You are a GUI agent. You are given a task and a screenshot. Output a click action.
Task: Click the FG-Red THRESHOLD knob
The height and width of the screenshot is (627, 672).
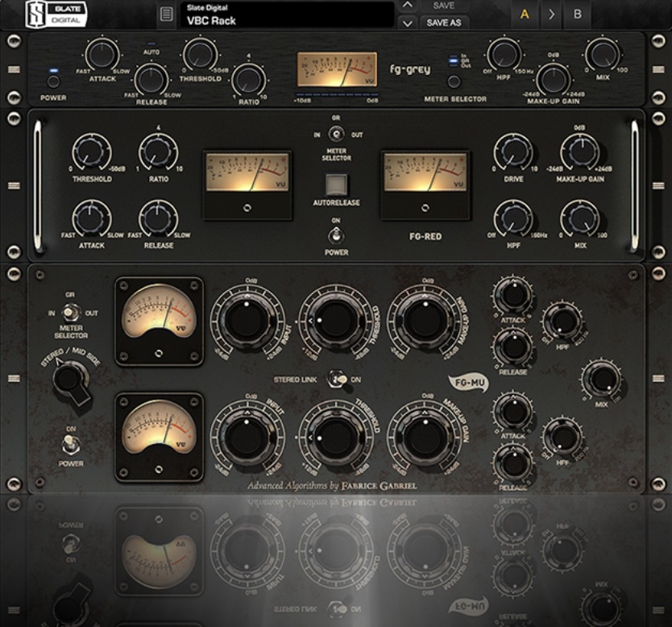(92, 152)
